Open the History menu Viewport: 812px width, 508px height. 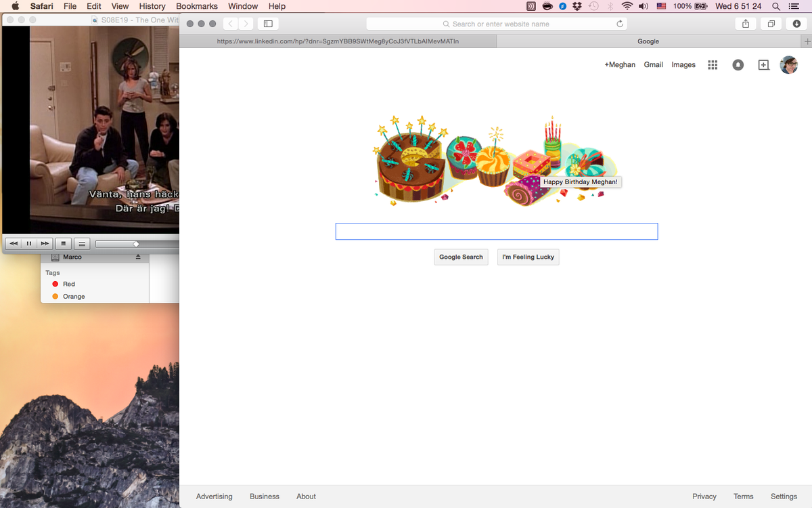(x=152, y=6)
